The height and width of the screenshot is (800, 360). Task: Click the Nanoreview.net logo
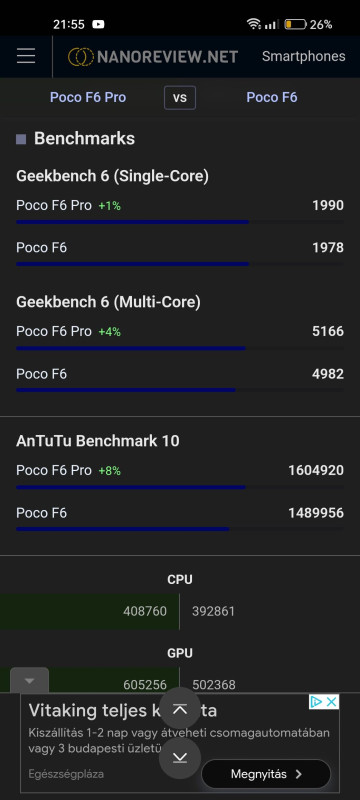pos(153,57)
